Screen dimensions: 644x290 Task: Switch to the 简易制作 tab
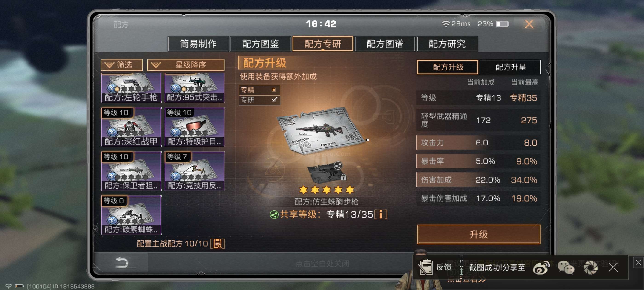point(198,44)
